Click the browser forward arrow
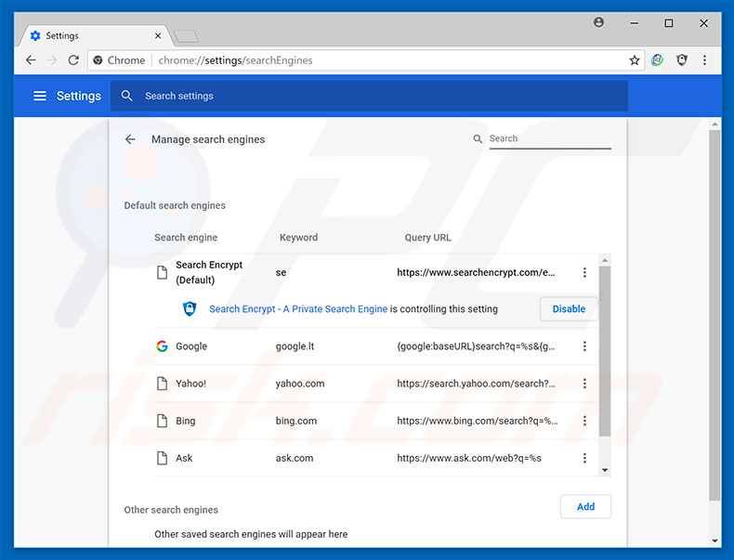This screenshot has width=734, height=560. pyautogui.click(x=52, y=60)
